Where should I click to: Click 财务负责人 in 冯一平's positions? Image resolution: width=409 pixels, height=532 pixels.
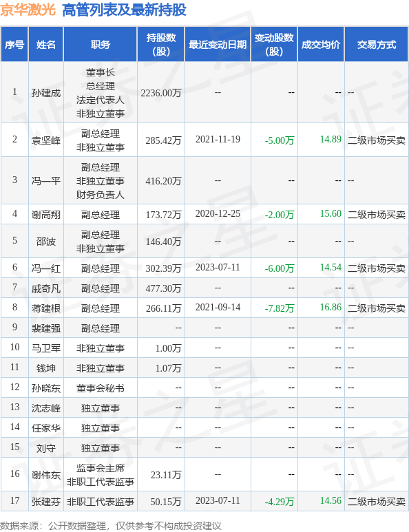(x=101, y=195)
